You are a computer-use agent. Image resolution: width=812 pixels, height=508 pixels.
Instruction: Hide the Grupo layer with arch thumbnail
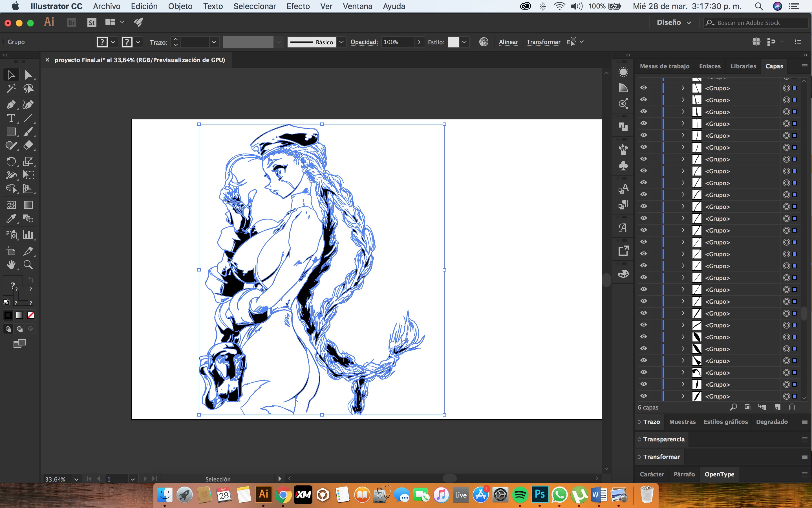tap(644, 372)
